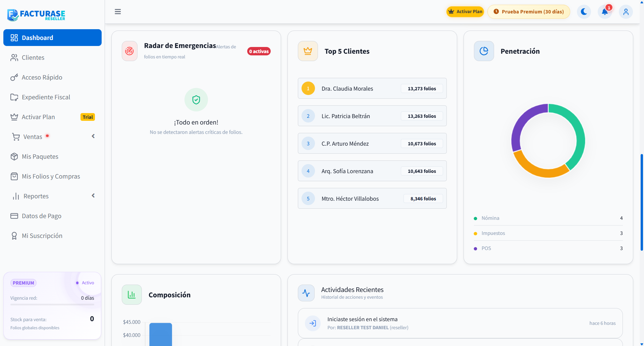Click Prueba Premium (30 días) button
The image size is (644, 346).
pos(529,12)
